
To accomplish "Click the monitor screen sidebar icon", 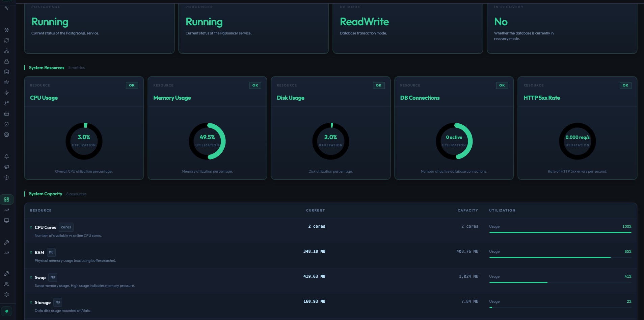I will [6, 220].
